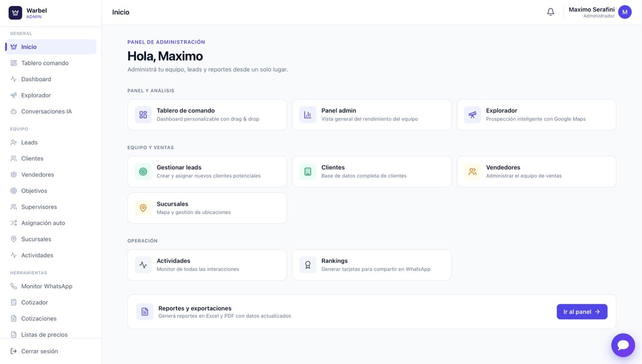Open notifications bell icon
642x364 pixels.
pos(551,12)
